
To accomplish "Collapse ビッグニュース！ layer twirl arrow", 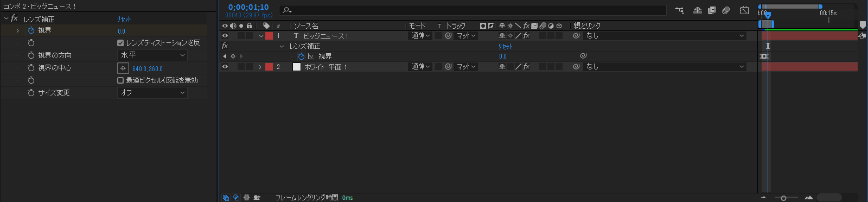I will click(261, 36).
